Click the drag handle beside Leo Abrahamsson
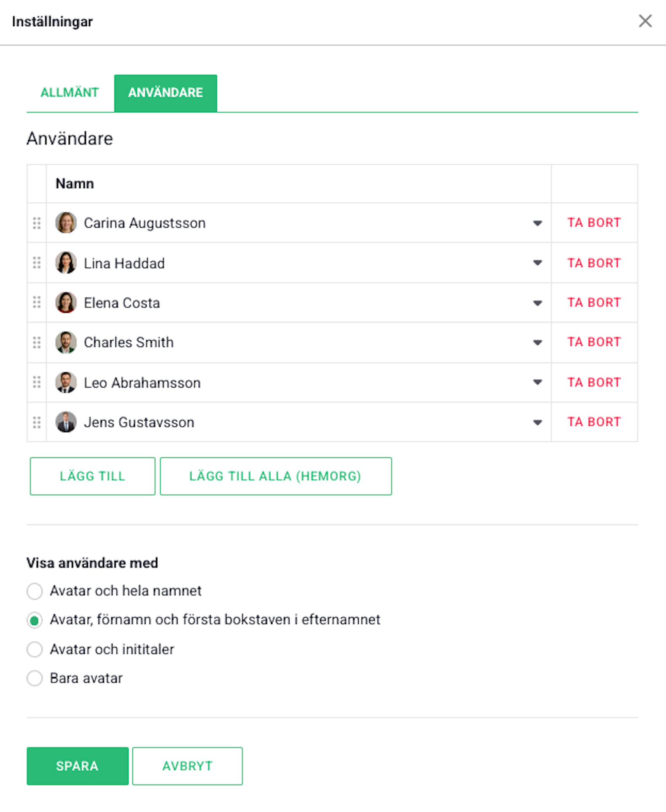The width and height of the screenshot is (666, 812). tap(37, 382)
